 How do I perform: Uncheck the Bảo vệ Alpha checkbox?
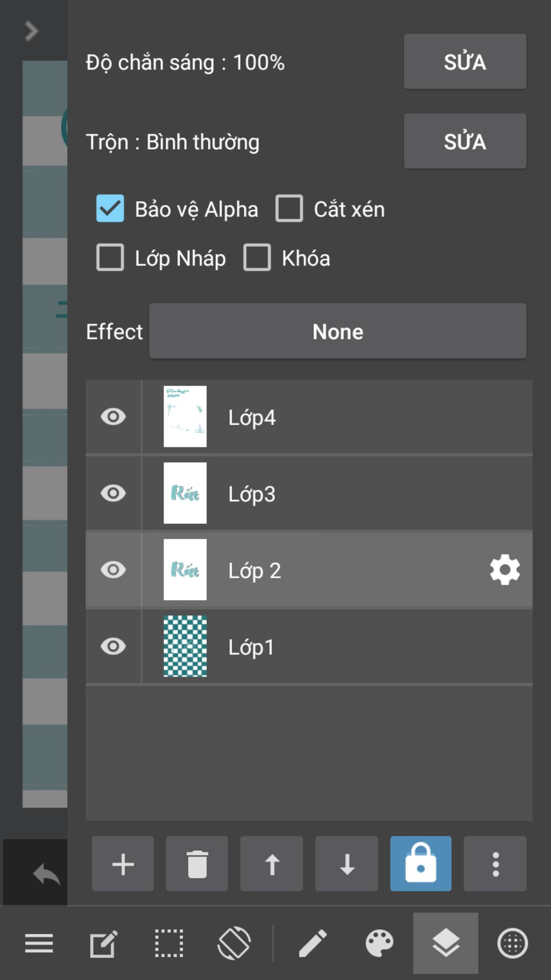[x=110, y=208]
